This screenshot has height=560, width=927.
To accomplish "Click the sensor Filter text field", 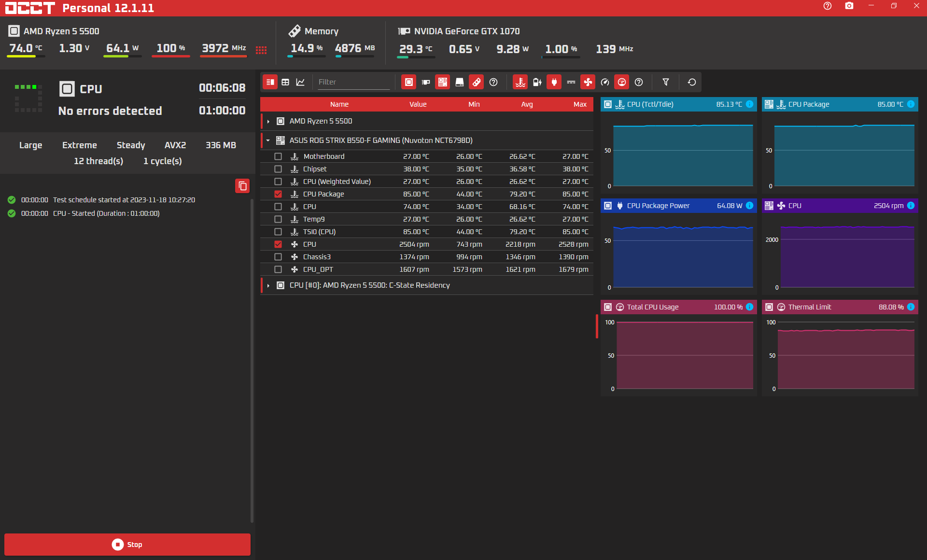I will tap(352, 82).
